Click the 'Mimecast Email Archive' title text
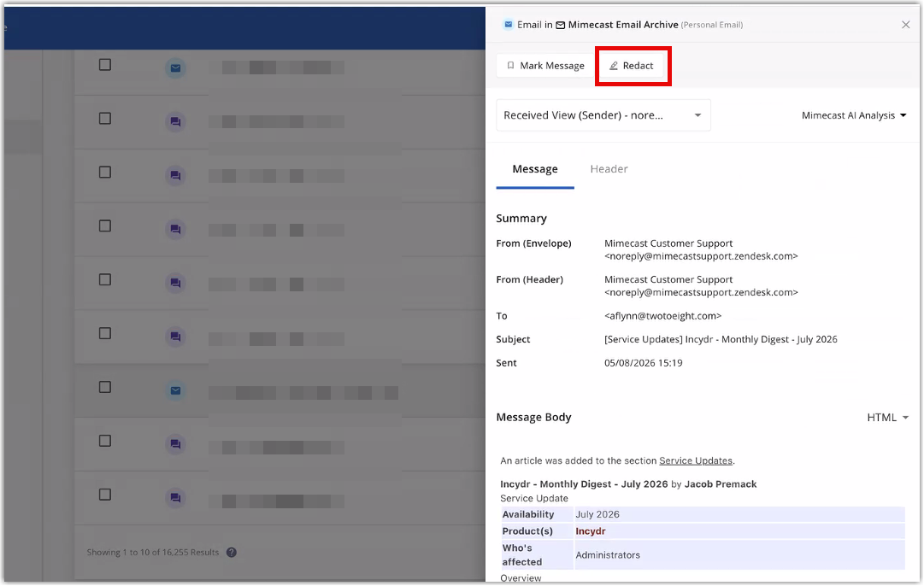Screen dimensions: 924x586 [x=623, y=25]
